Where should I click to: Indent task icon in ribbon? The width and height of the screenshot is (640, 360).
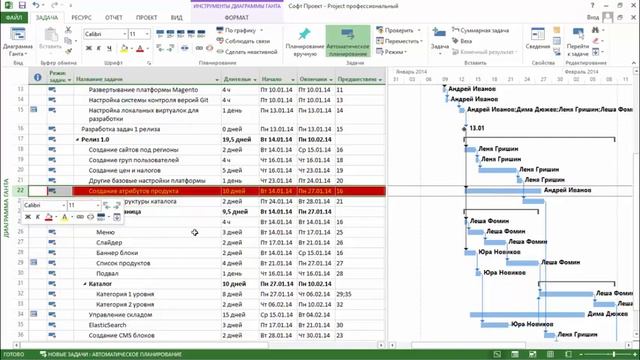pos(171,49)
